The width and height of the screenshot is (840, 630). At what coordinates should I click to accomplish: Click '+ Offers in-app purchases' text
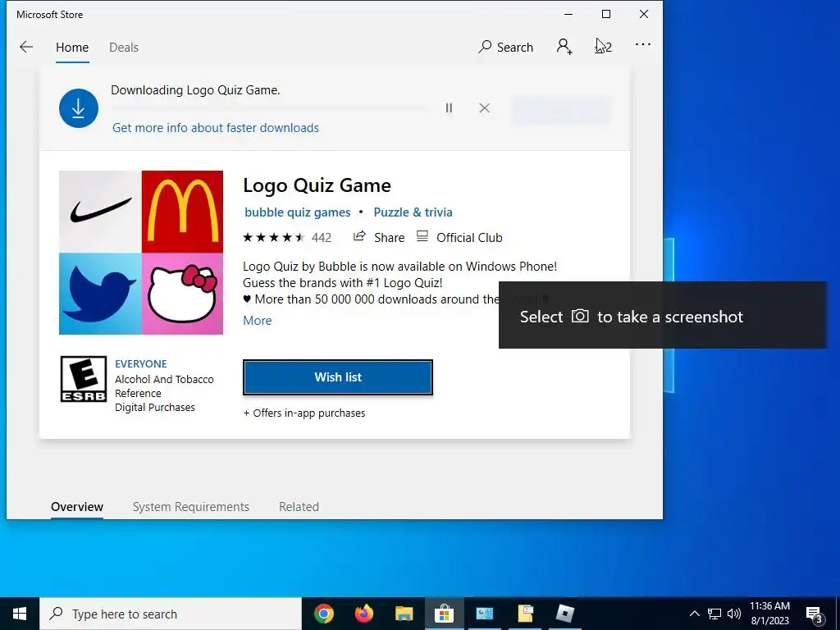pyautogui.click(x=304, y=413)
